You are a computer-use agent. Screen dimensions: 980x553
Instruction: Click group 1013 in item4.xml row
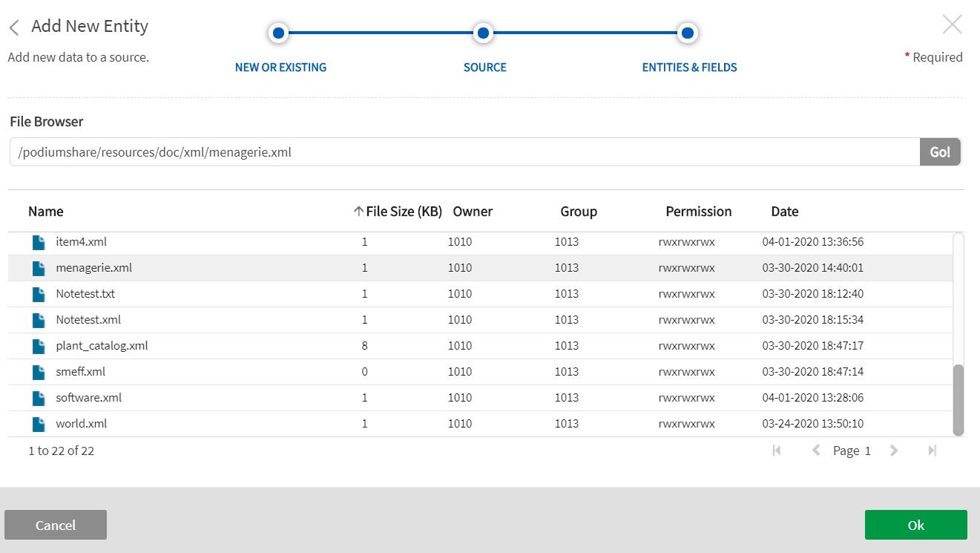567,242
